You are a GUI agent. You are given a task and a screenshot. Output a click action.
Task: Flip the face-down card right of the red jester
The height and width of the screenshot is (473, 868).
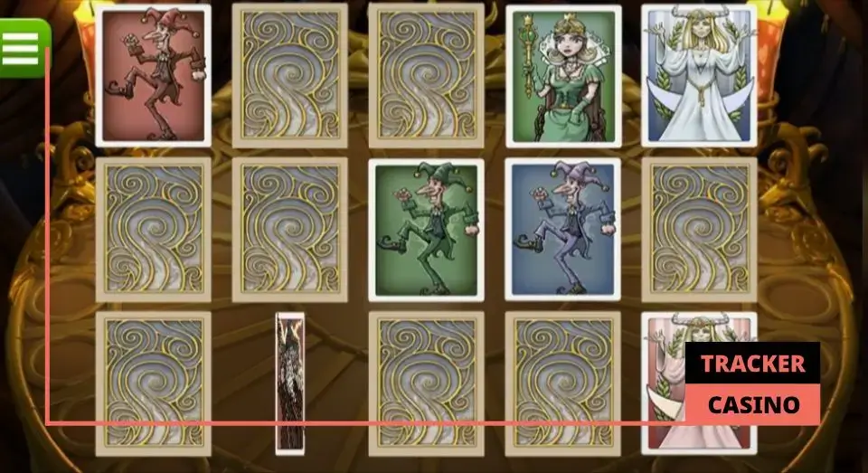tap(290, 76)
